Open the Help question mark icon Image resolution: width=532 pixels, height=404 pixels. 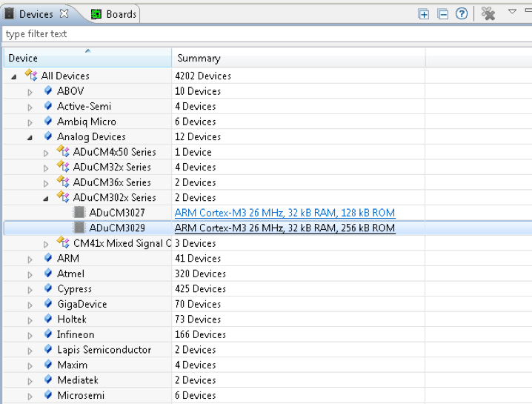pyautogui.click(x=462, y=14)
